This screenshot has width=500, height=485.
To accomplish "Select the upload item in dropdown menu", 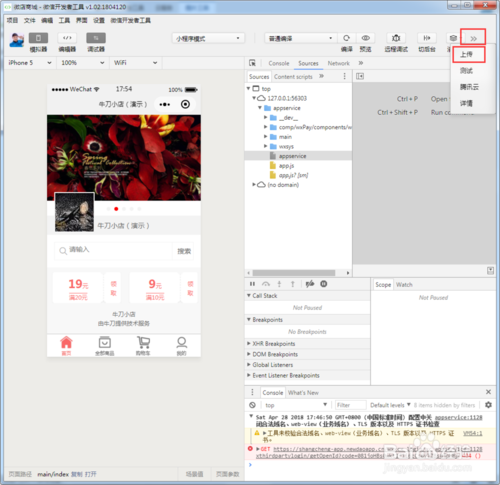I will point(469,54).
